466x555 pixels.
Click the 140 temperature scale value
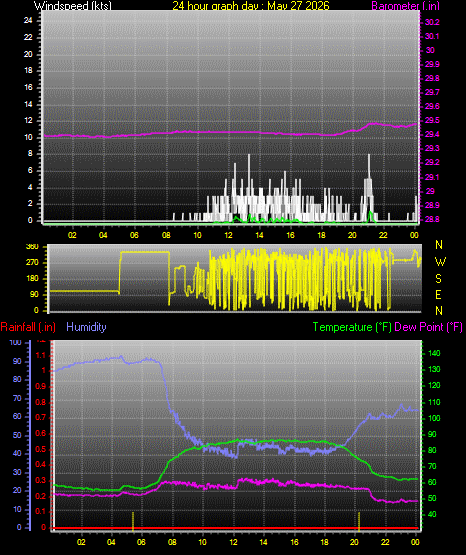point(434,353)
